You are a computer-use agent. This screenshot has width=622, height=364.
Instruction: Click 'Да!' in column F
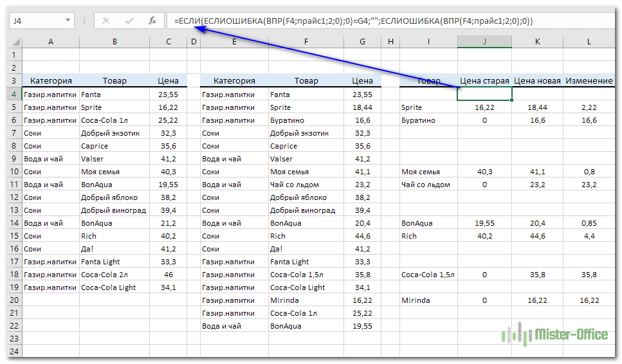pyautogui.click(x=276, y=249)
